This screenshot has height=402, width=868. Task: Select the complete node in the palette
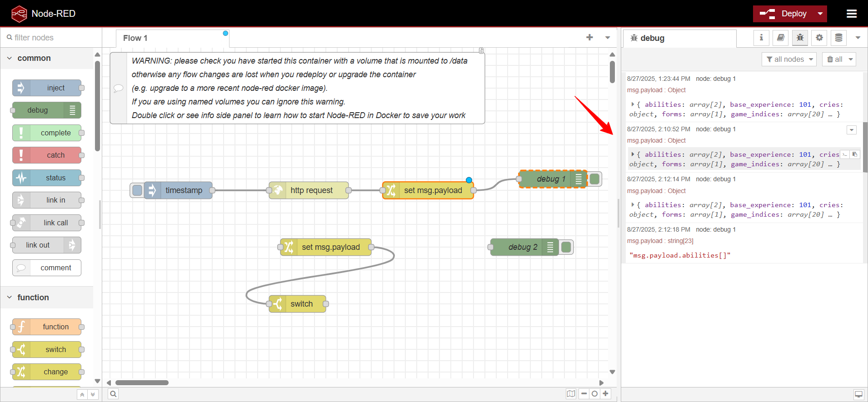[47, 133]
